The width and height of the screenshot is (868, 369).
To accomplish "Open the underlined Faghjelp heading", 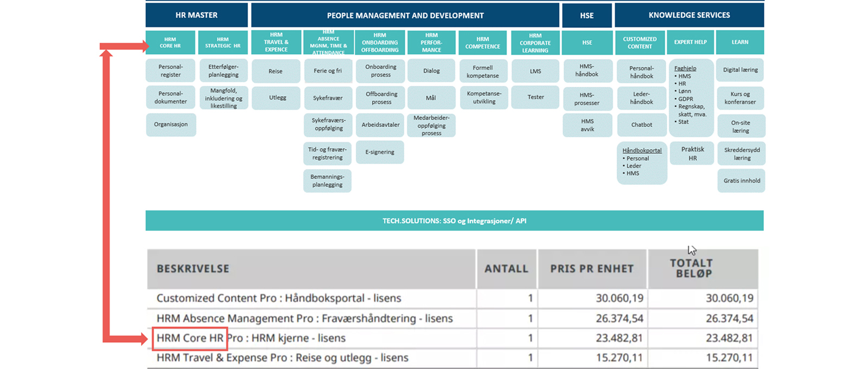I will point(685,68).
